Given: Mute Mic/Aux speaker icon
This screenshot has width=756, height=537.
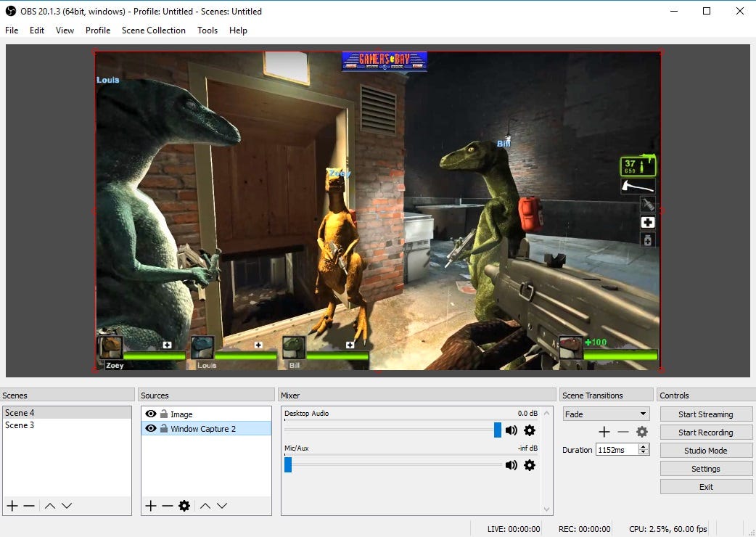Looking at the screenshot, I should pos(511,464).
